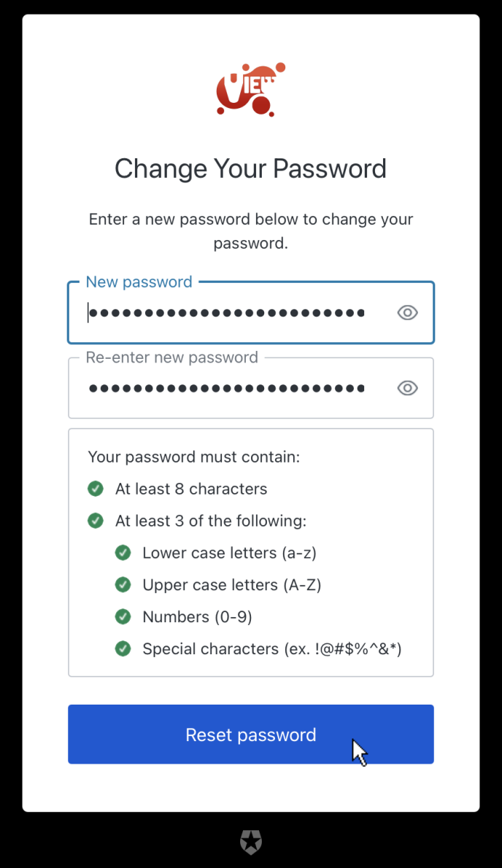Click the red View logo at top
The image size is (502, 868).
click(x=250, y=90)
